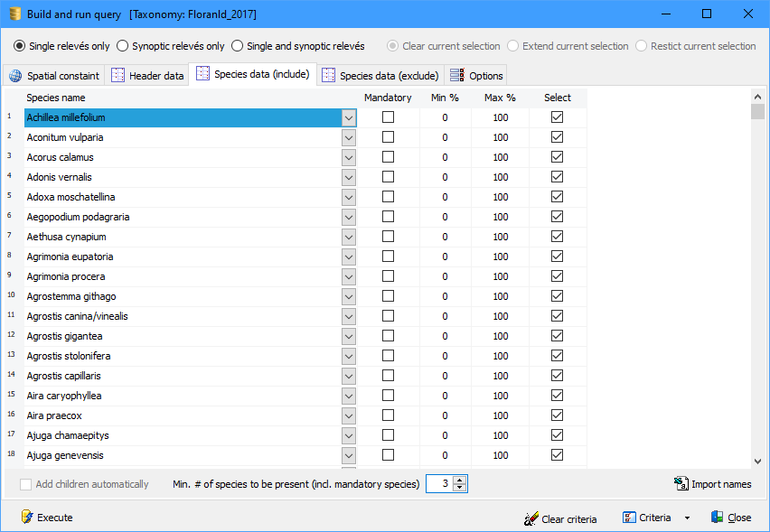
Task: Open the Criteria dropdown arrow
Action: pyautogui.click(x=687, y=518)
